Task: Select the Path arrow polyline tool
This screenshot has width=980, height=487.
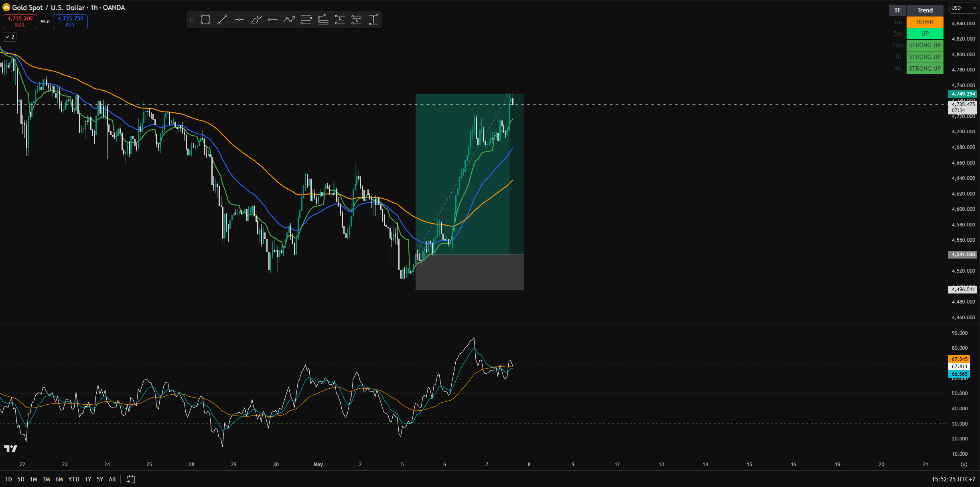Action: (290, 20)
